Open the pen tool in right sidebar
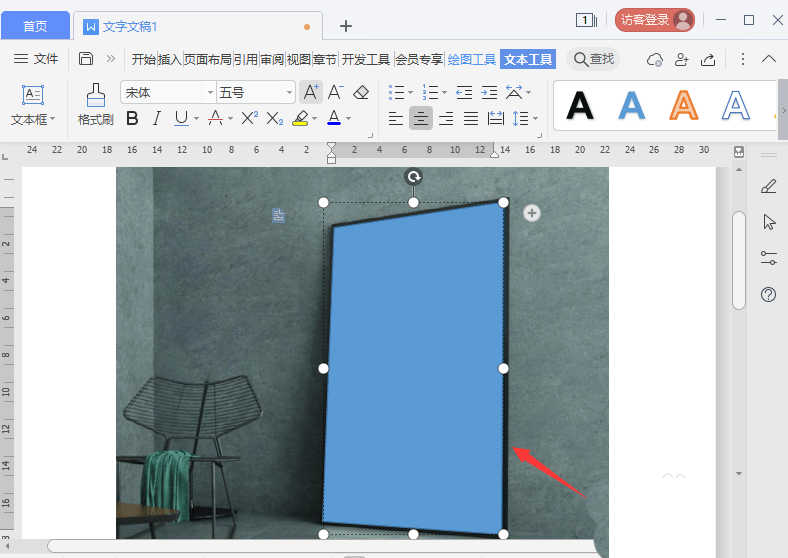 (x=768, y=186)
